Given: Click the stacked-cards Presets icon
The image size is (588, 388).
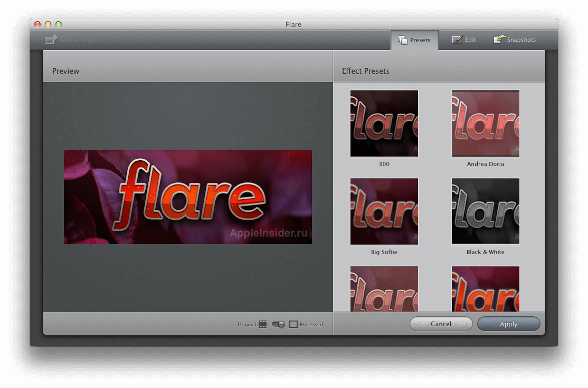Looking at the screenshot, I should tap(402, 40).
